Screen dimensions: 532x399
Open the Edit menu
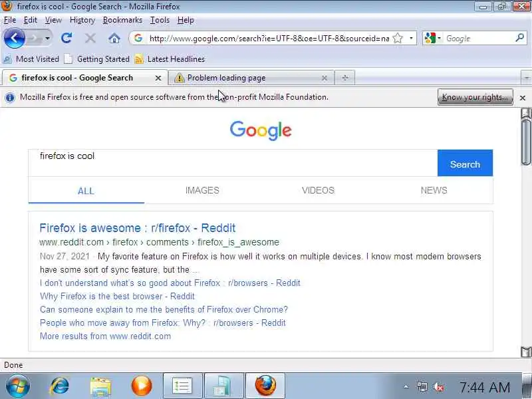[30, 20]
